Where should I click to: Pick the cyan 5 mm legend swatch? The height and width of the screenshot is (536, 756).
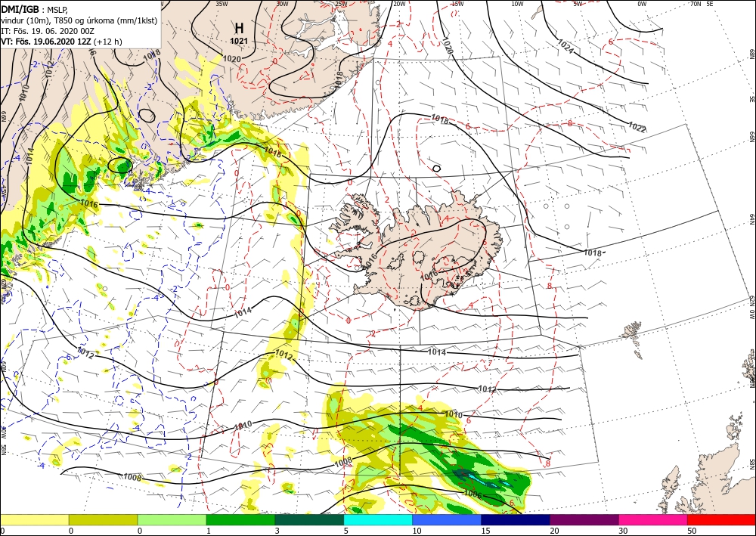[378, 519]
